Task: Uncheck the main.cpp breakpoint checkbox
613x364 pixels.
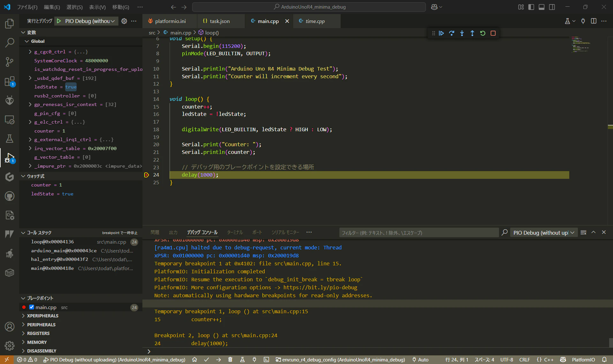Action: pyautogui.click(x=32, y=307)
